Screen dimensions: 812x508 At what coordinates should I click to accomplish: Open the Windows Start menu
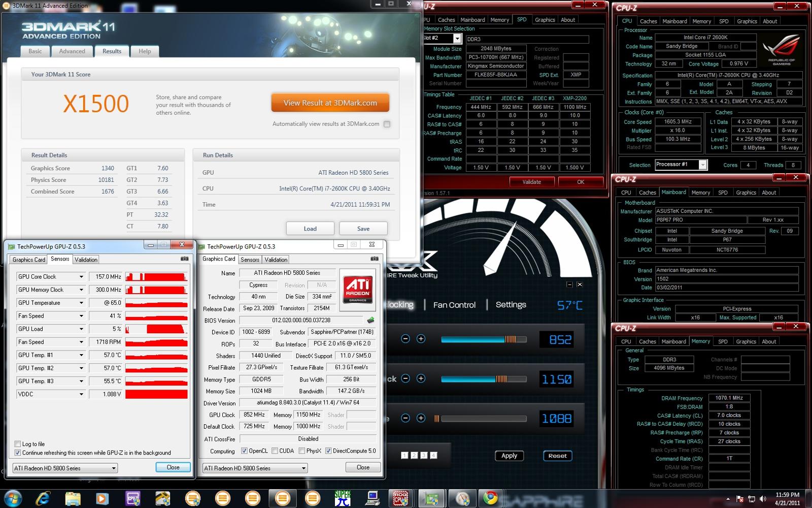(12, 498)
